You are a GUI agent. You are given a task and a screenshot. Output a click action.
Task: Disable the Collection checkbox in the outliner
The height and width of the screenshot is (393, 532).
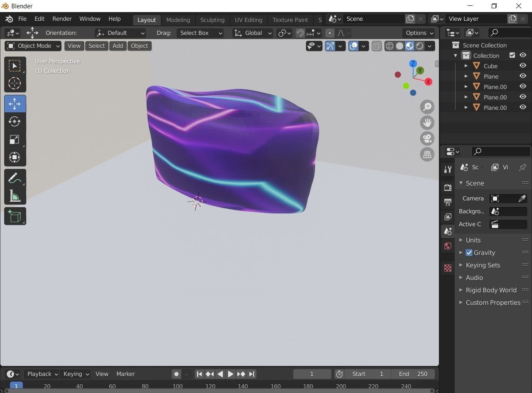[512, 55]
